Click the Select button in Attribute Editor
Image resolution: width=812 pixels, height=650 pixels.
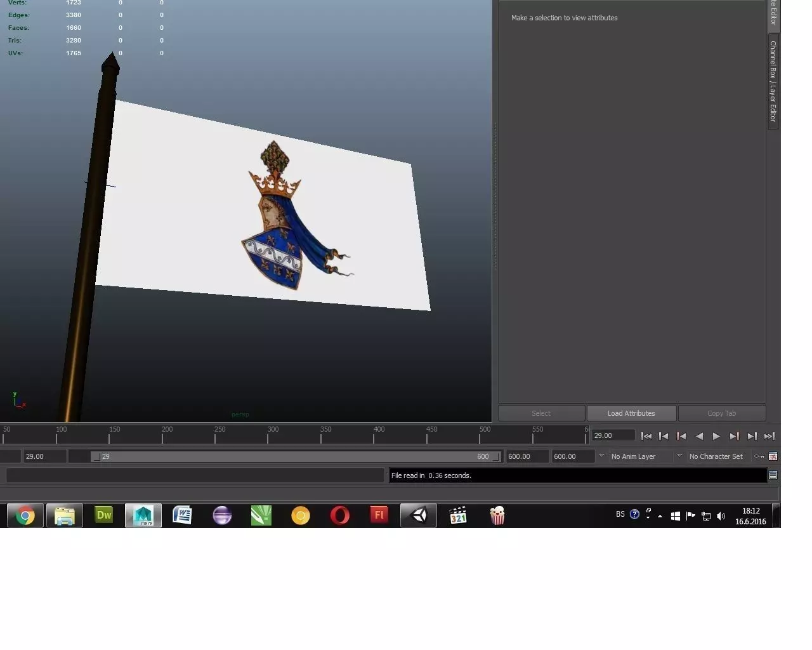(x=541, y=413)
